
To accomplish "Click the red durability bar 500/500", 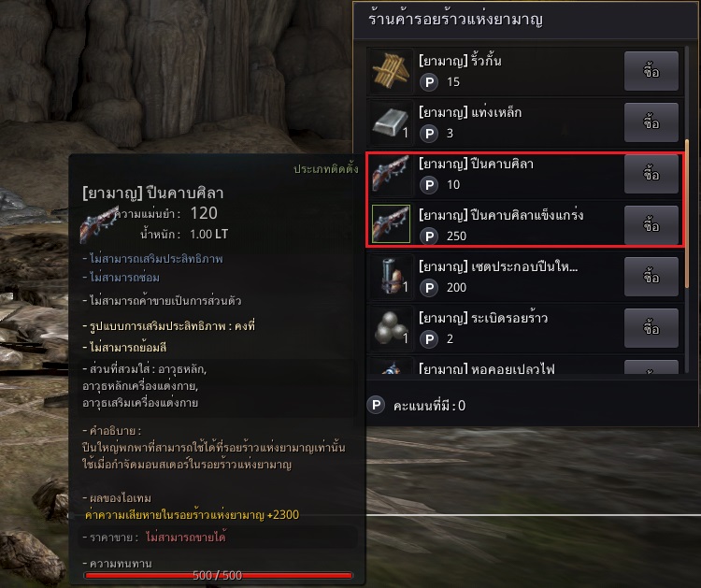I will (218, 576).
